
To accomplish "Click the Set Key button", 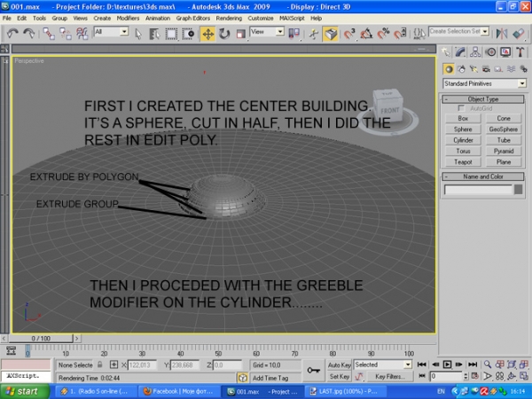I will 340,377.
